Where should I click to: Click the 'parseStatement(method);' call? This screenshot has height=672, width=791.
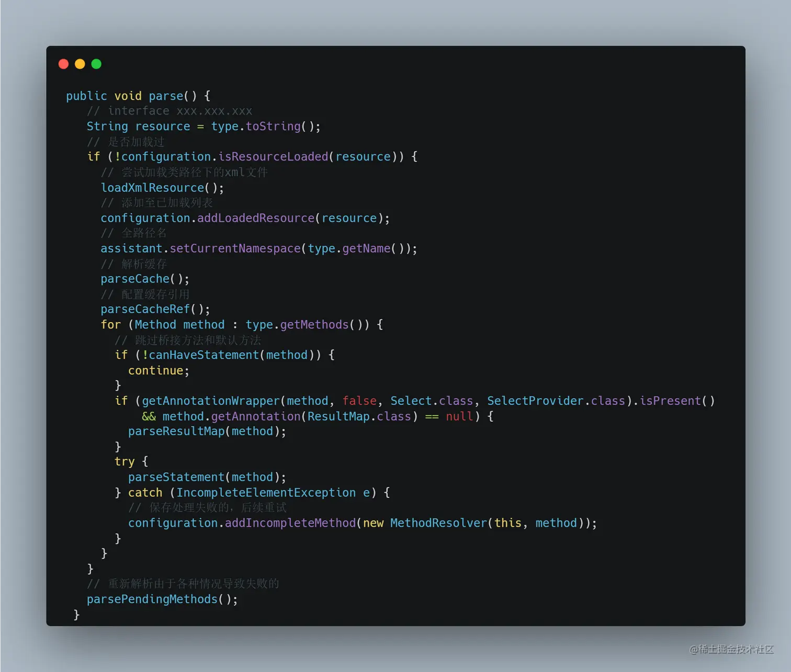[x=207, y=477]
